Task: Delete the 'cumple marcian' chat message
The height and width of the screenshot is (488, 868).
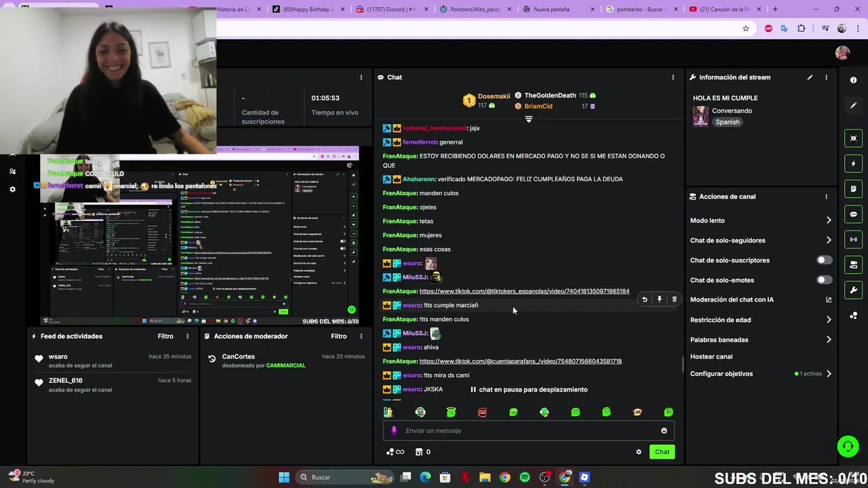Action: (674, 299)
